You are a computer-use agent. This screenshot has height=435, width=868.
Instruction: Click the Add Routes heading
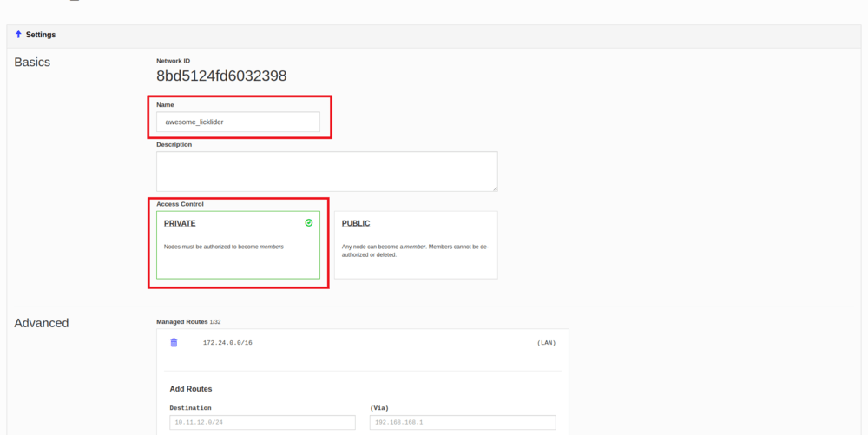pos(191,389)
